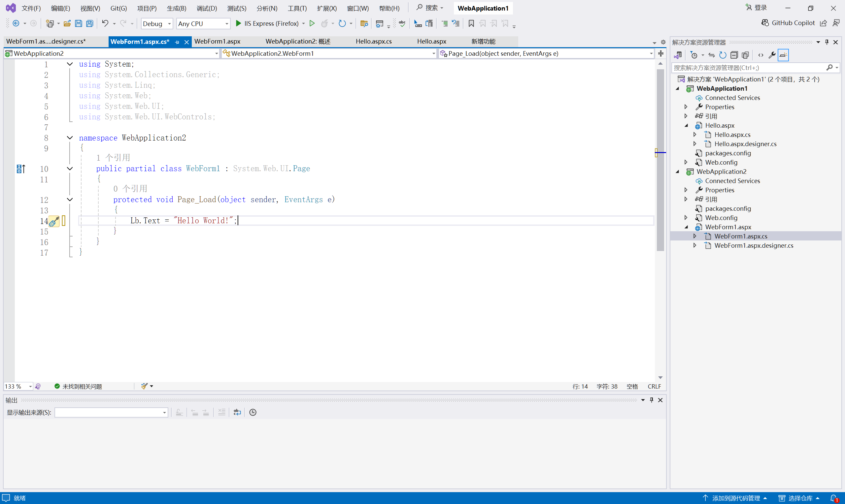The height and width of the screenshot is (504, 845).
Task: Toggle bookmark icon in the toolbar
Action: point(471,23)
